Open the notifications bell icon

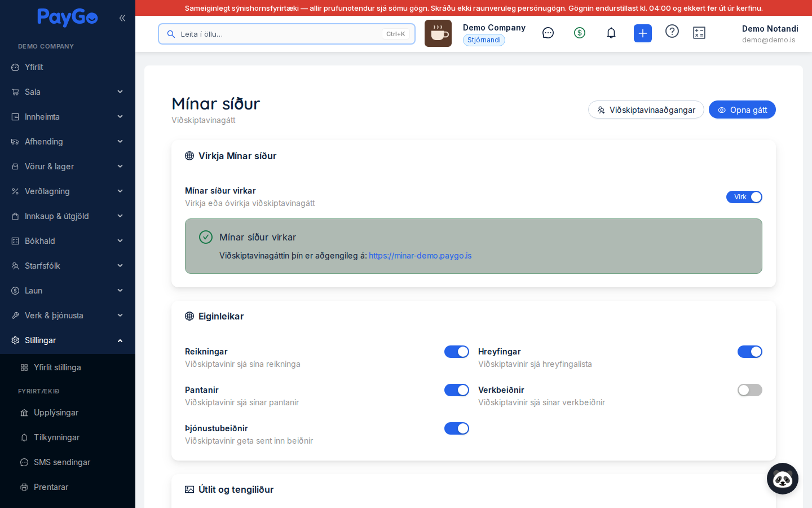point(611,33)
